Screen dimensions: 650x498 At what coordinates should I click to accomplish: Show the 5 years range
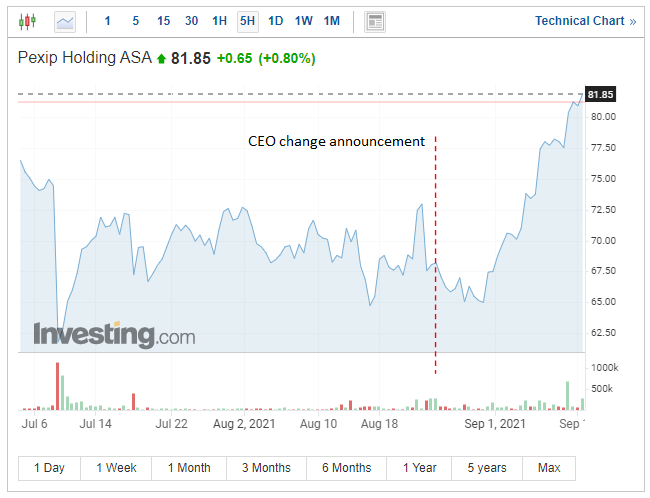[487, 468]
